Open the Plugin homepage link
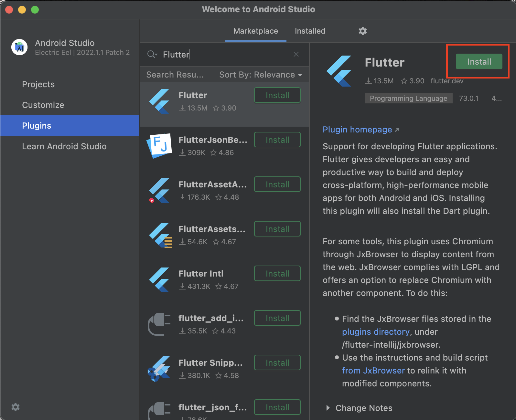Image resolution: width=516 pixels, height=420 pixels. click(361, 130)
